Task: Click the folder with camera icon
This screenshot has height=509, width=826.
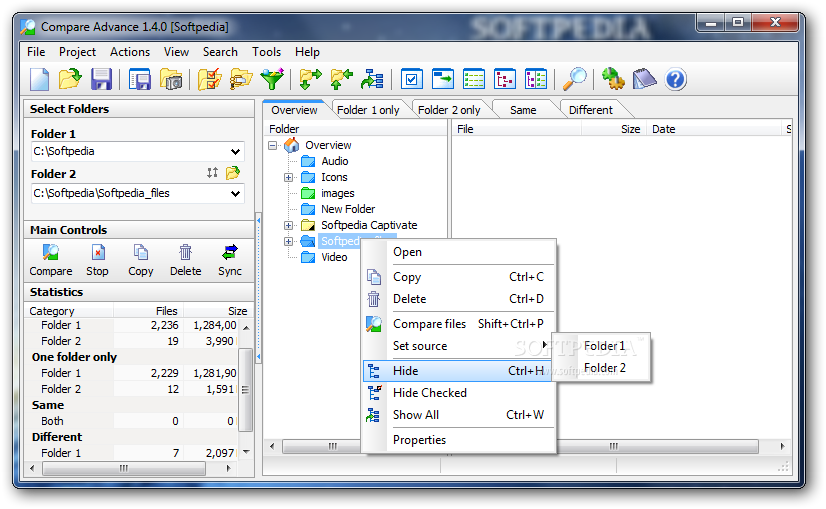Action: [171, 80]
